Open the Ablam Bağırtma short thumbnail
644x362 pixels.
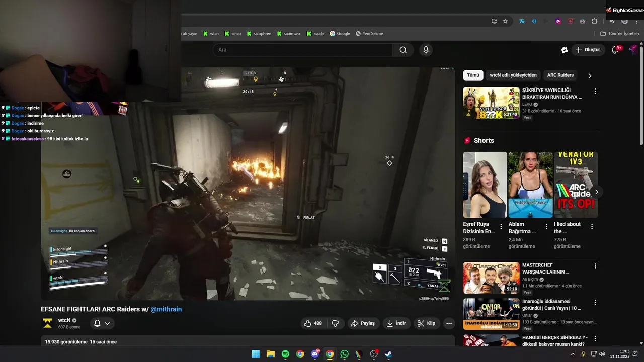tap(530, 185)
